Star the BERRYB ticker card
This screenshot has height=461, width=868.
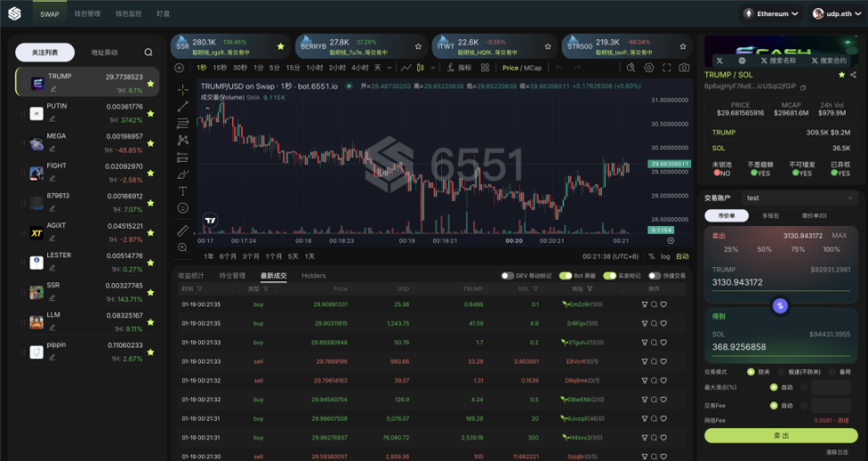point(418,46)
